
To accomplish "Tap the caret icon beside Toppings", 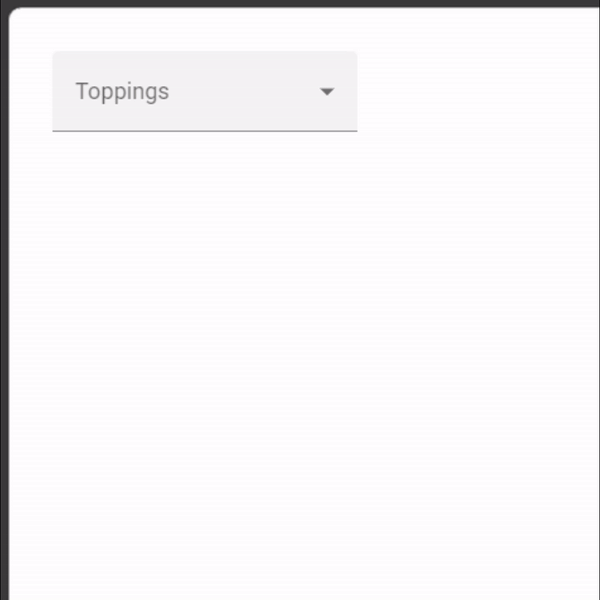I will (x=327, y=92).
